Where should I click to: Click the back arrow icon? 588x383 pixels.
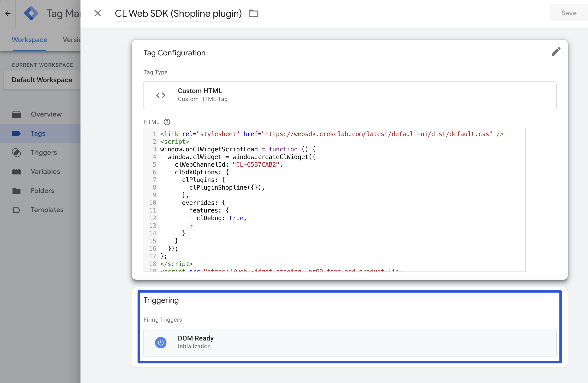(x=8, y=14)
